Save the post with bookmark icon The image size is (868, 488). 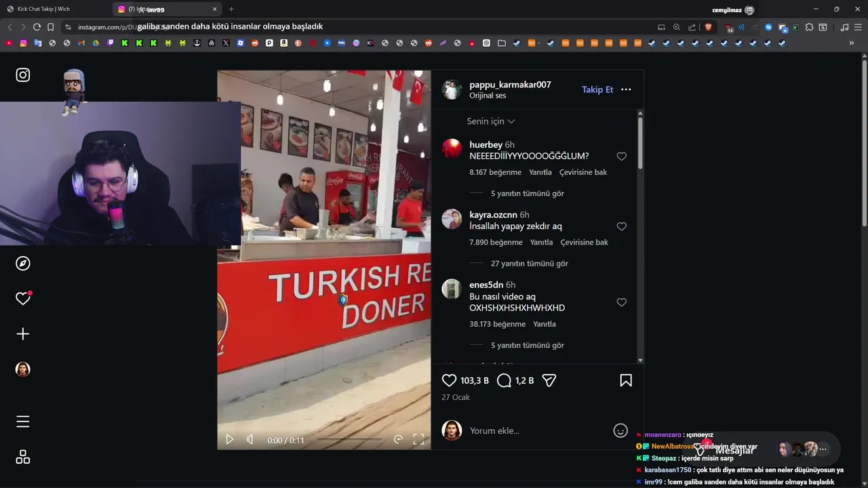626,380
